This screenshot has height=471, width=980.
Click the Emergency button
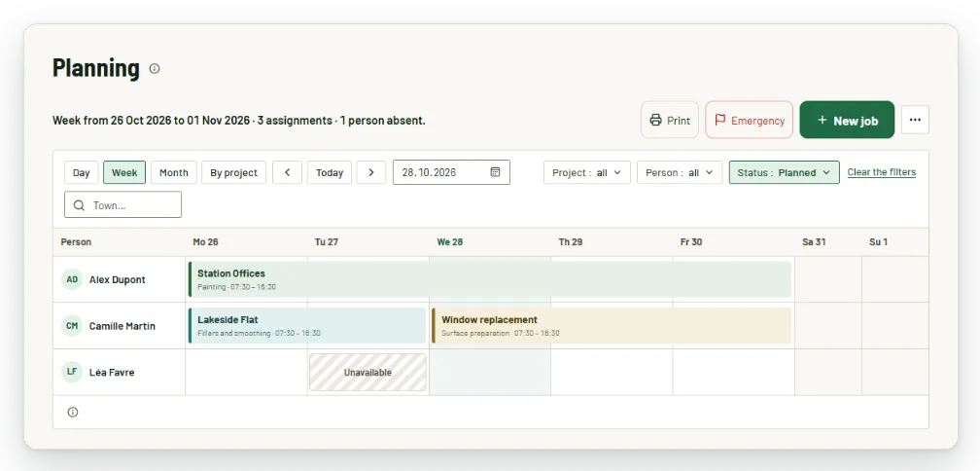coord(750,120)
